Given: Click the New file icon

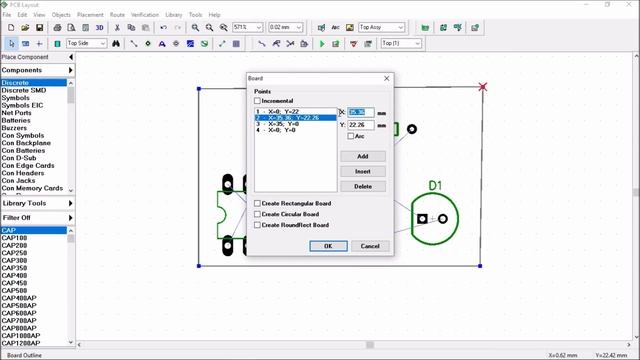Looking at the screenshot, I should 11,28.
